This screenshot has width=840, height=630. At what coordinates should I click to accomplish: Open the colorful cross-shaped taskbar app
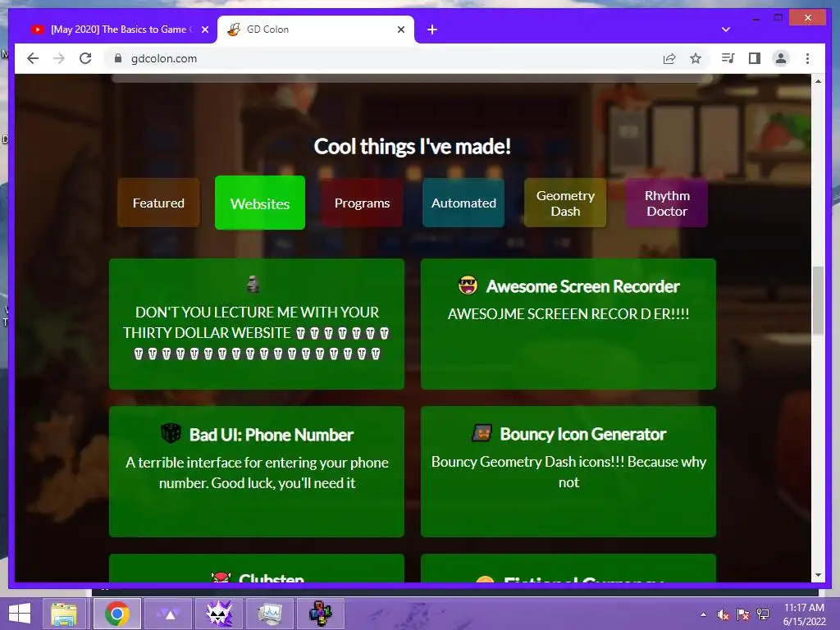click(321, 614)
